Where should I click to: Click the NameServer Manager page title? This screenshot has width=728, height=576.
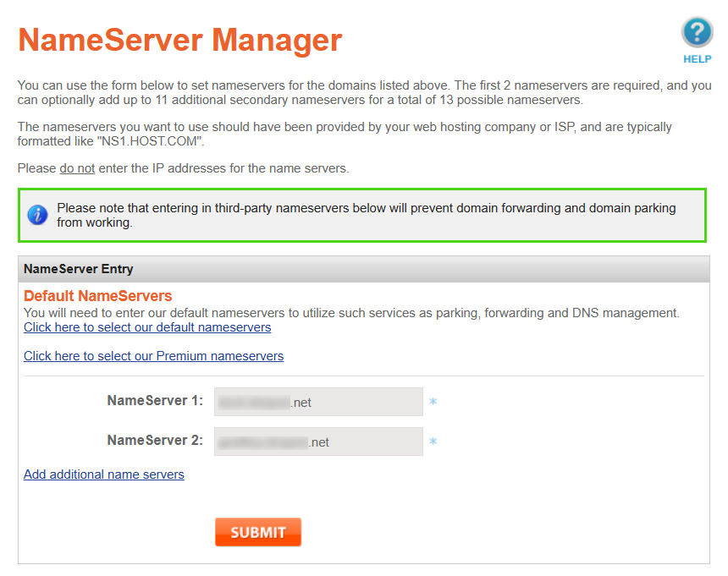pyautogui.click(x=179, y=39)
